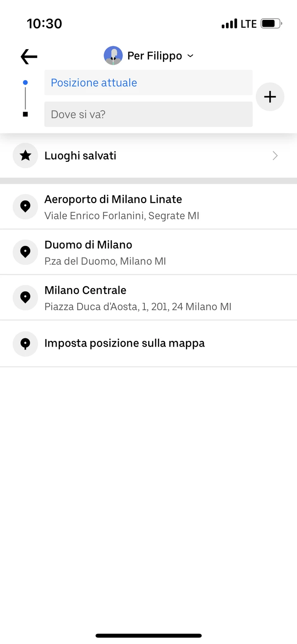Expand the chevron next to Per Filippo
The width and height of the screenshot is (297, 644).
click(x=190, y=56)
